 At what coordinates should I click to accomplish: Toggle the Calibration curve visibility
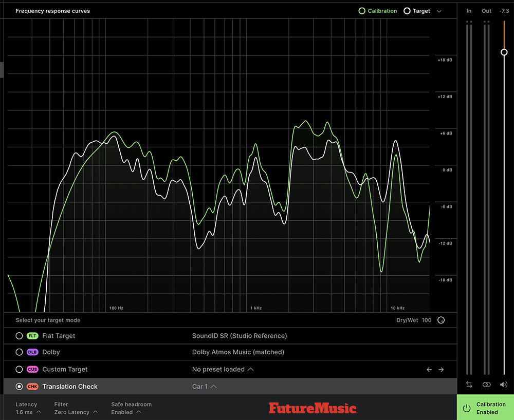pos(378,11)
